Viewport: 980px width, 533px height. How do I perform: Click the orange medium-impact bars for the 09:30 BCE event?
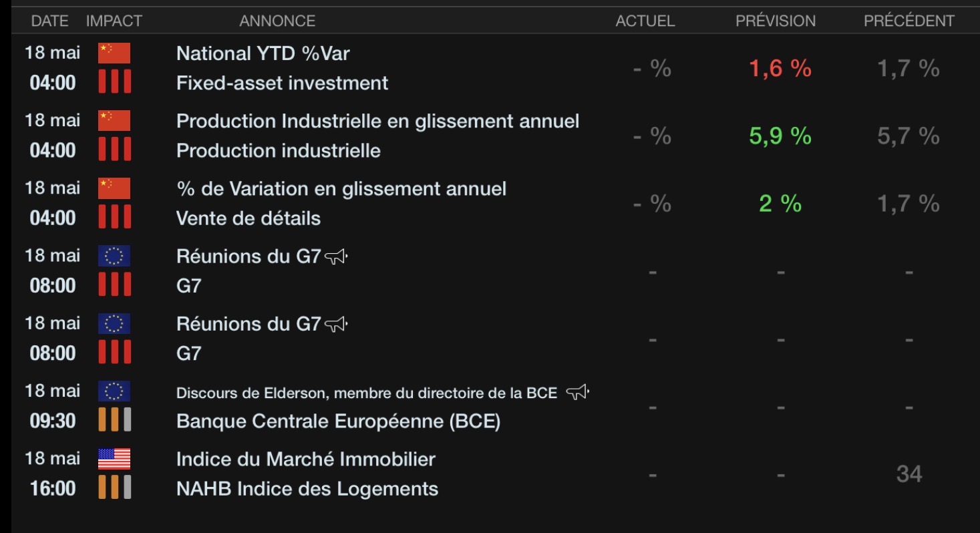click(114, 420)
